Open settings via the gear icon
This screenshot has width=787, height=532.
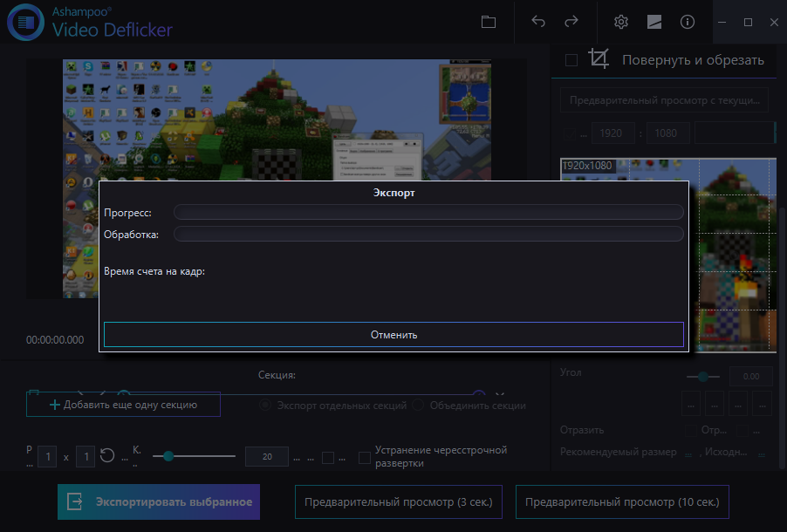pos(621,22)
